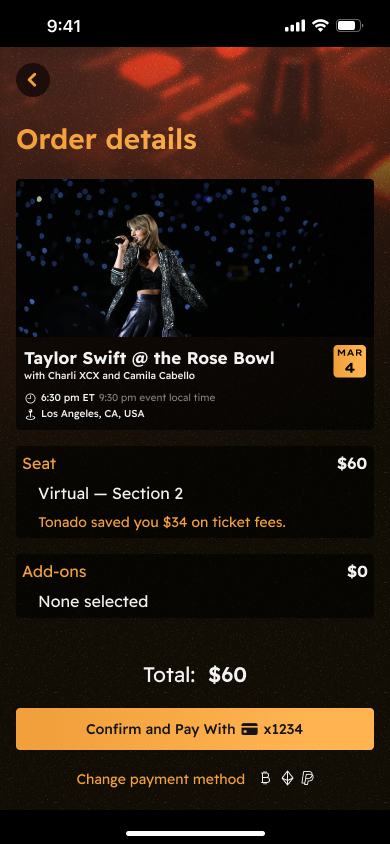This screenshot has height=844, width=390.
Task: Select the Seat section row
Action: [x=195, y=491]
